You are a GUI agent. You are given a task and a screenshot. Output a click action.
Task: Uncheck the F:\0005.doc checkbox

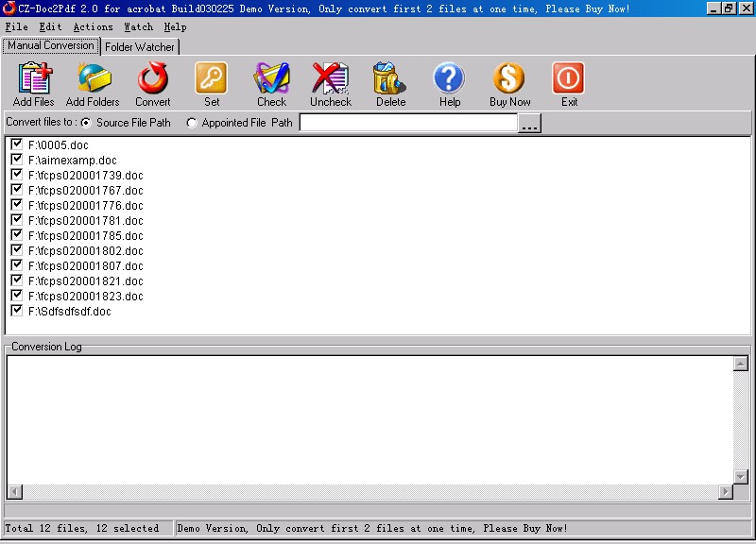16,144
